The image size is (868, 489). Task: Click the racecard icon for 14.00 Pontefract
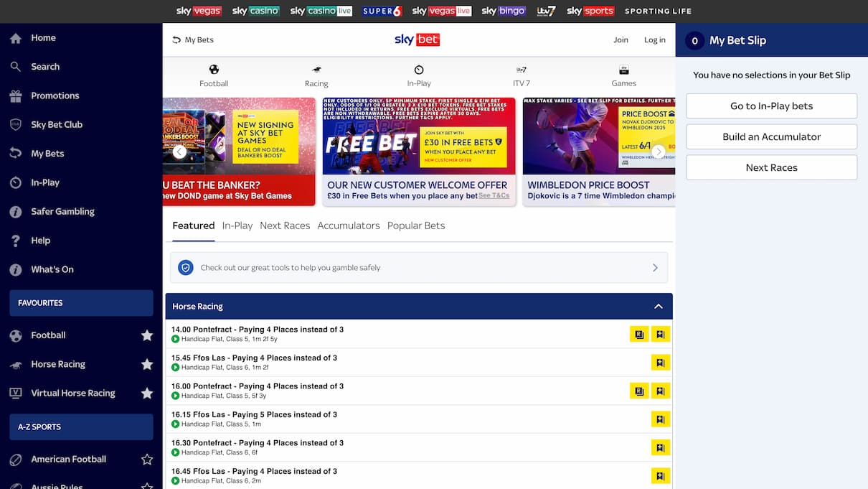tap(639, 334)
